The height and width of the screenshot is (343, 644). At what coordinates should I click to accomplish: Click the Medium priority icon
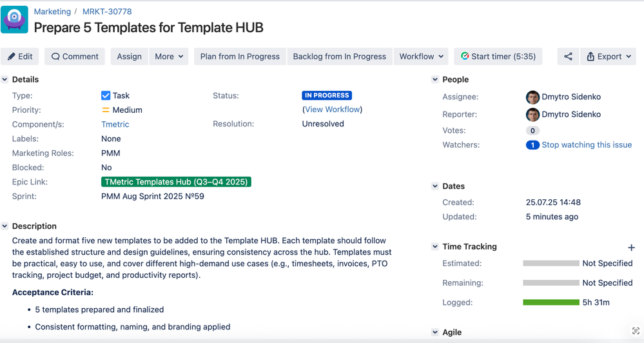106,110
